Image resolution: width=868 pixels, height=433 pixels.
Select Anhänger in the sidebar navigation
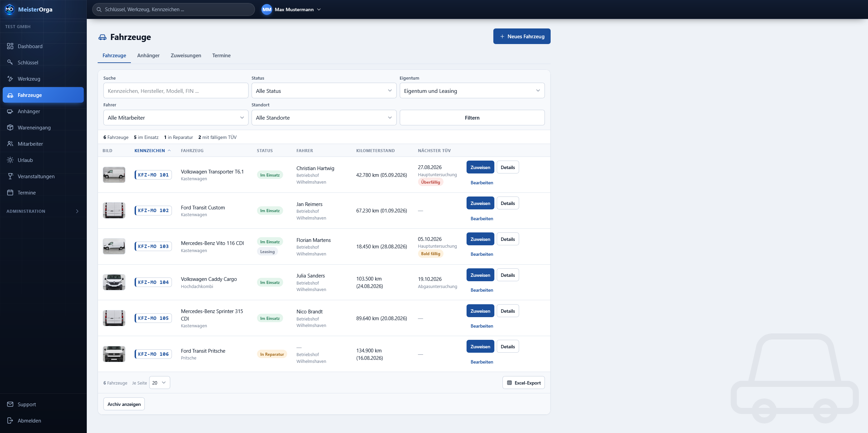[x=43, y=111]
